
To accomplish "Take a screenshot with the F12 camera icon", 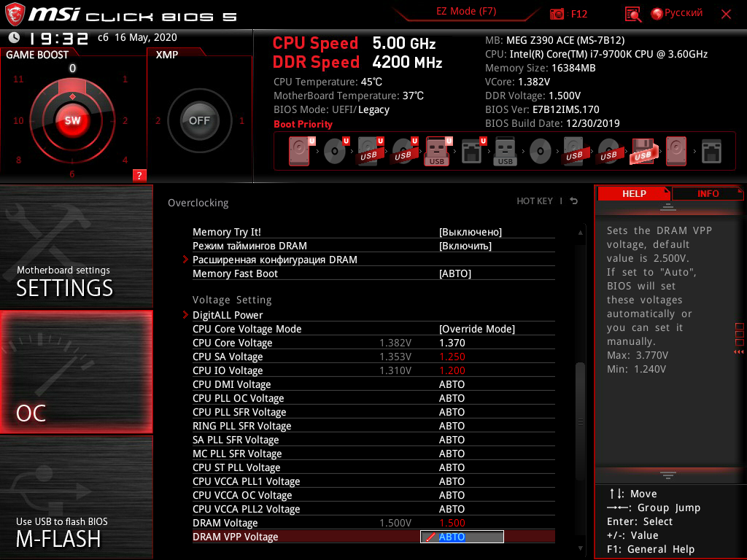I will [557, 14].
